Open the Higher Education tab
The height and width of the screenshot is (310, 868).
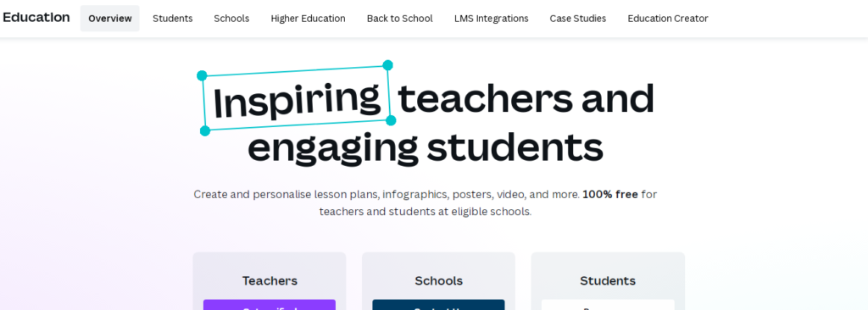coord(308,19)
